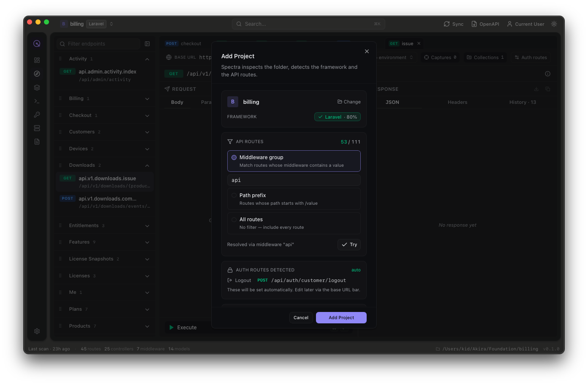Expand the License Snapshots group
This screenshot has height=385, width=588.
point(147,259)
